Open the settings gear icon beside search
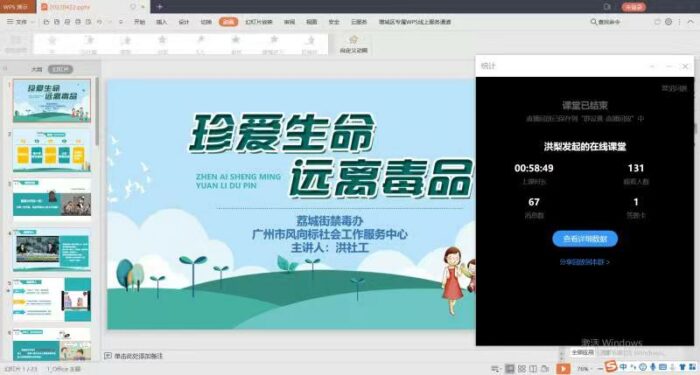700x375 pixels. (668, 21)
